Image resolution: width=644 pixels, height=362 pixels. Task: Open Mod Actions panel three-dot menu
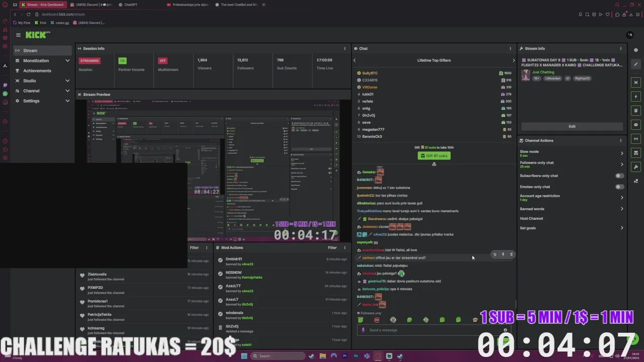[x=345, y=248]
